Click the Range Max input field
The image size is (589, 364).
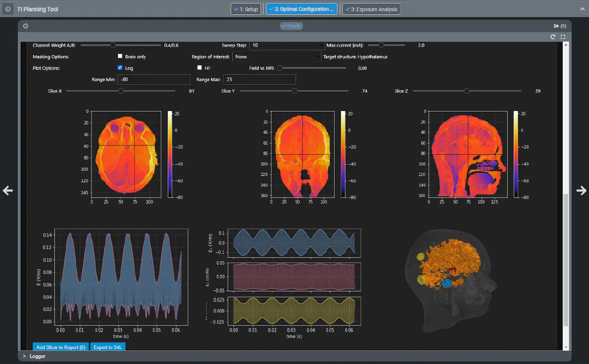point(259,80)
